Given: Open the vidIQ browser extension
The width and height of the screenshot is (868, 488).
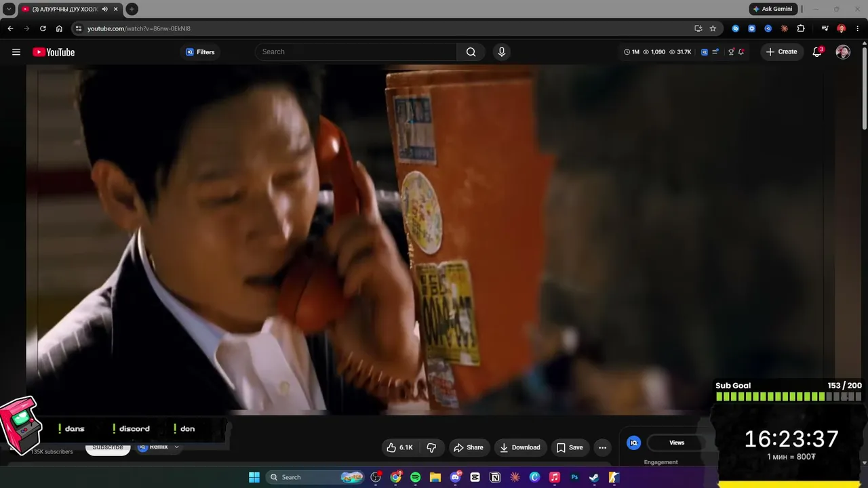Looking at the screenshot, I should click(x=768, y=28).
